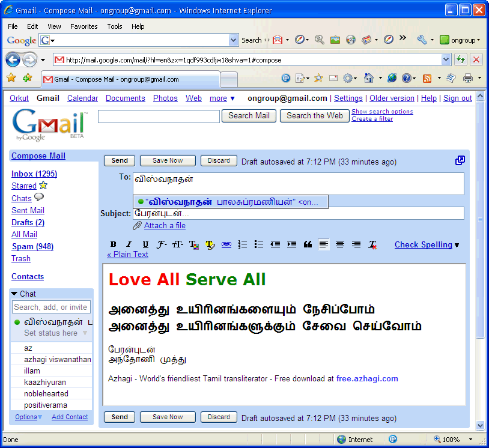Refresh the page with the green arrows button

461,59
